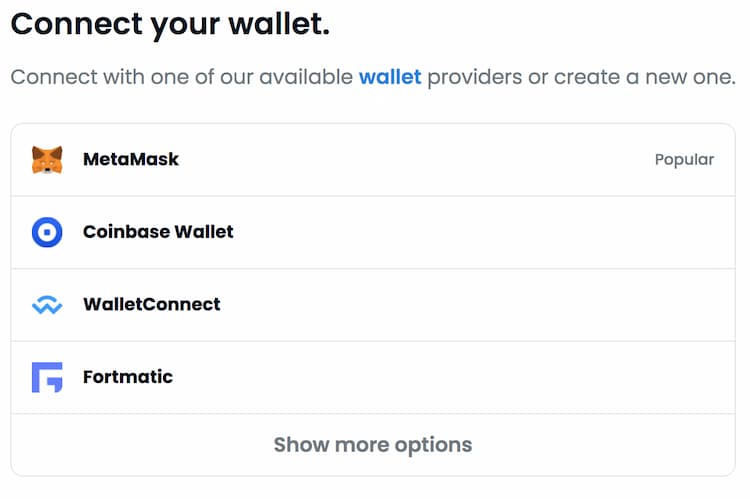This screenshot has height=499, width=750.
Task: Click the Popular tag on MetaMask
Action: (684, 160)
